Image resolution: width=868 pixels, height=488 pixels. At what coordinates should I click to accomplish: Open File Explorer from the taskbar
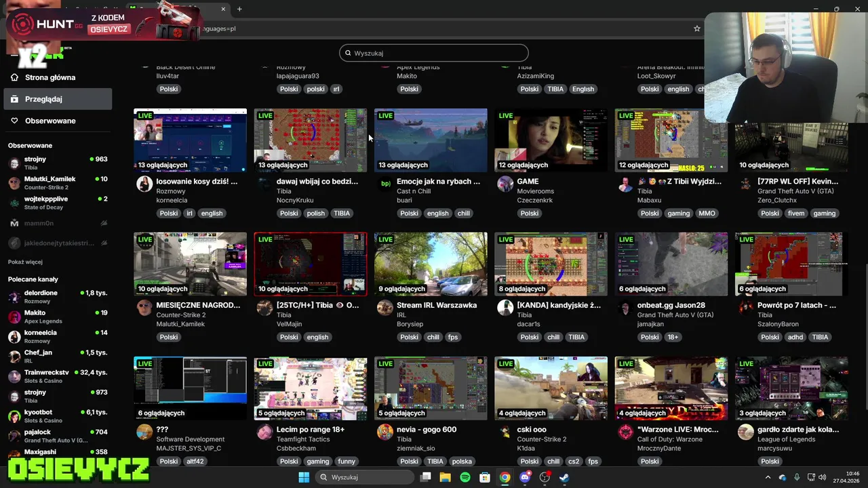(x=445, y=477)
